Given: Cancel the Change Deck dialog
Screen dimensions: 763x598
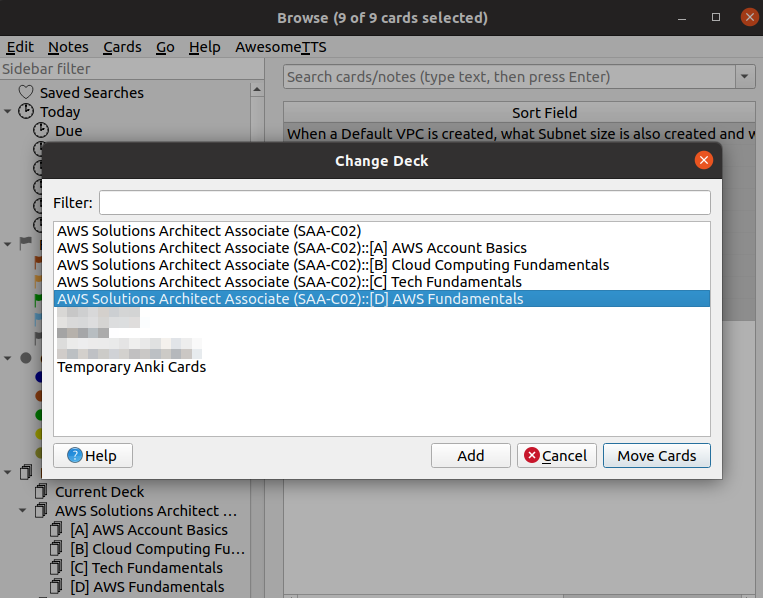Looking at the screenshot, I should [x=556, y=455].
